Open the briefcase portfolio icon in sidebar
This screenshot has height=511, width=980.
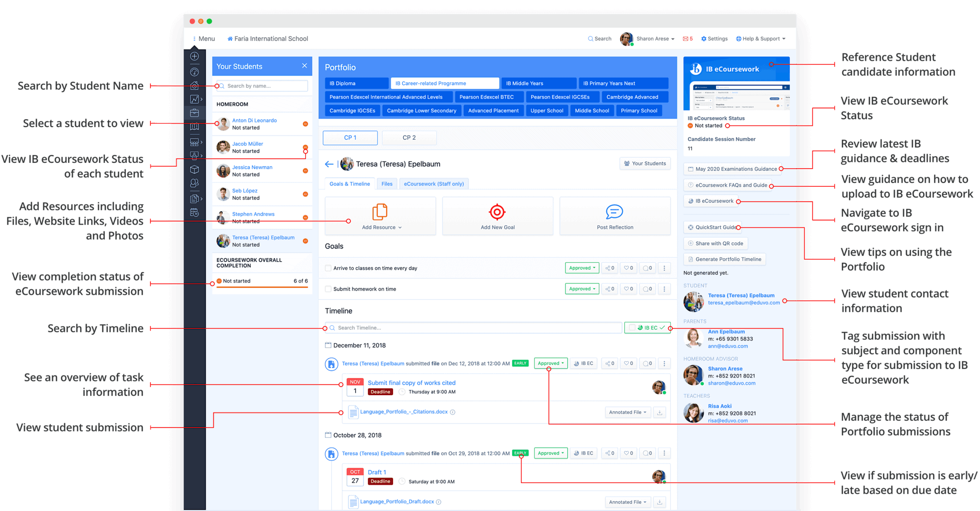pos(195,113)
